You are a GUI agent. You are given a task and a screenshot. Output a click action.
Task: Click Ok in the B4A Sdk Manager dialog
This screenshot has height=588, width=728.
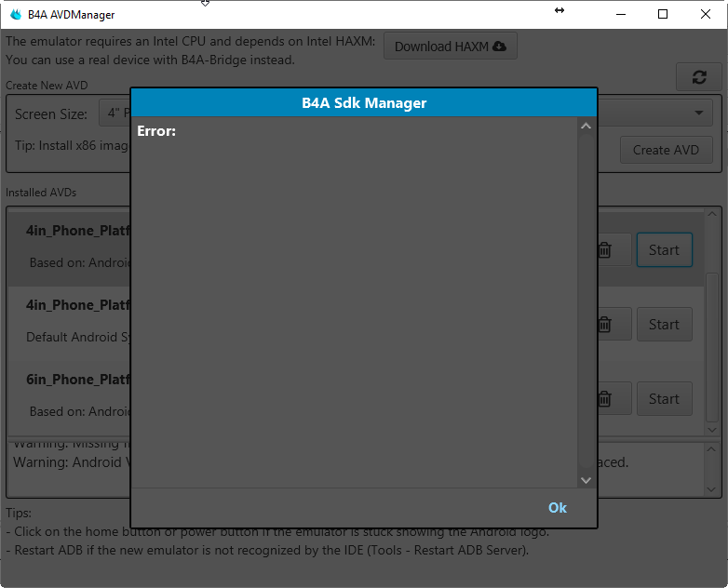point(557,508)
